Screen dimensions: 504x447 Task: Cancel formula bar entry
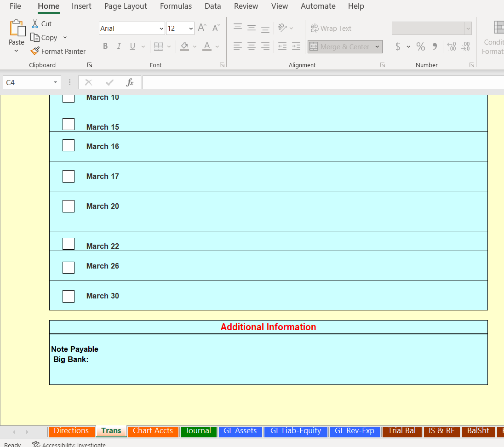click(x=89, y=83)
